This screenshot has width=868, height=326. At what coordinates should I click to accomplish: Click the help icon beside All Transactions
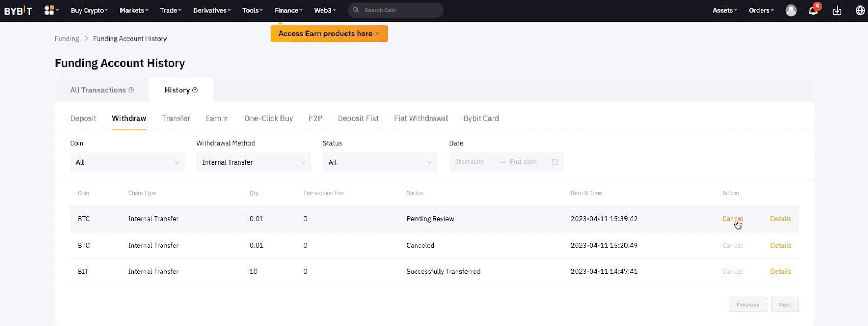(x=131, y=90)
